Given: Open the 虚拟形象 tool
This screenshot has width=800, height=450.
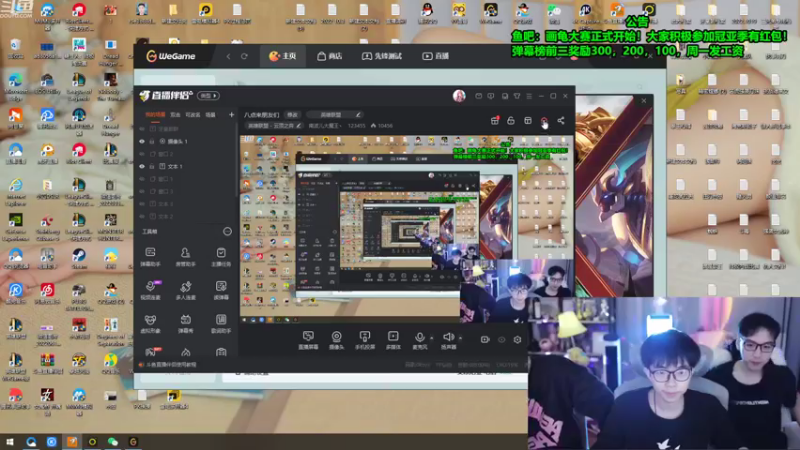Looking at the screenshot, I should [150, 323].
